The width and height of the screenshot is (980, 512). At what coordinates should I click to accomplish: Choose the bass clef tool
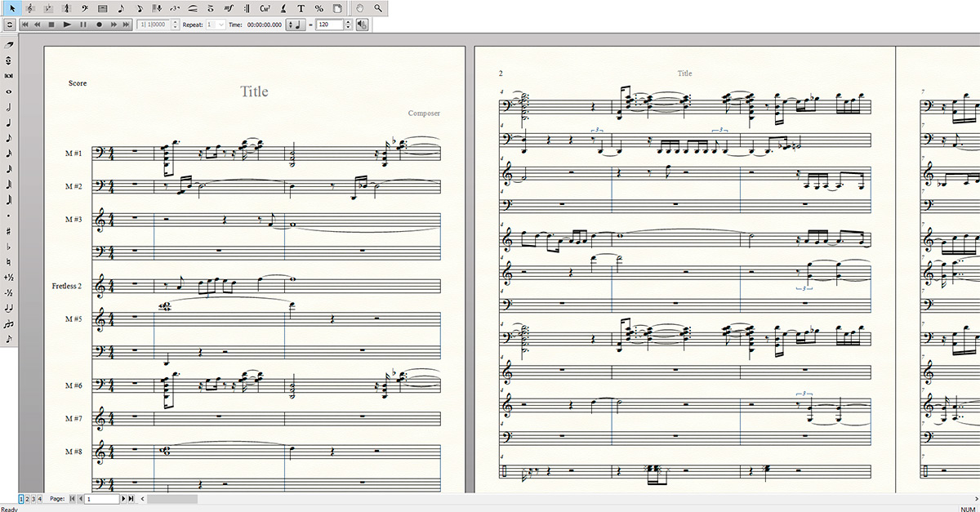(85, 8)
